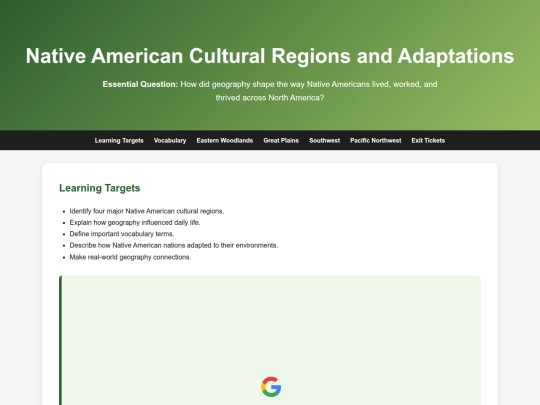
Task: Click 'Explain how geography influenced daily life.'
Action: [x=135, y=222]
